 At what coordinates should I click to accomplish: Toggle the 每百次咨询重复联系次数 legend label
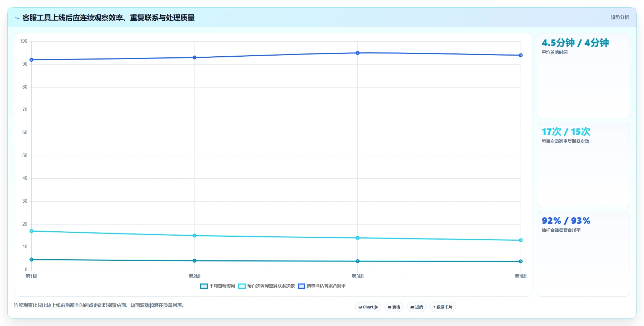pyautogui.click(x=271, y=286)
